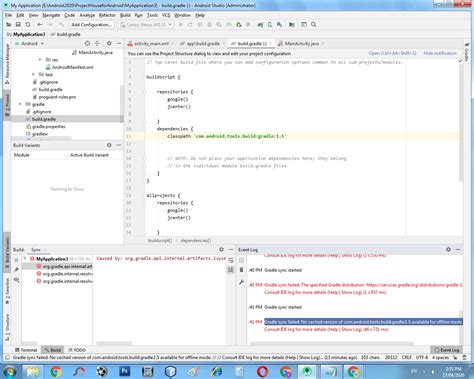Open Project Structure toolbar icon
Screen dimensions: 474x379
[x=292, y=25]
